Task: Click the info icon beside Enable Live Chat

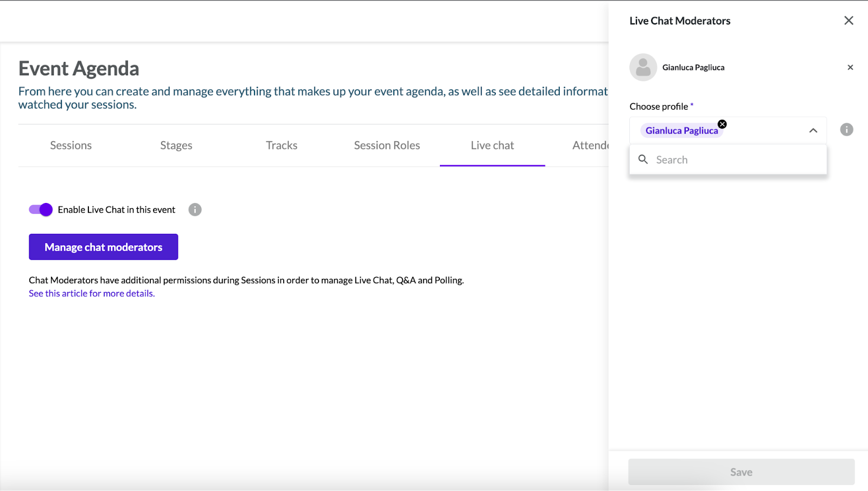Action: point(195,209)
